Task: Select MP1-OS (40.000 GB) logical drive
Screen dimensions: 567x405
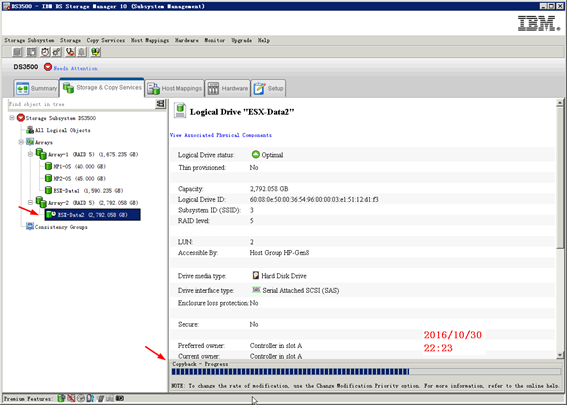Action: [x=80, y=166]
